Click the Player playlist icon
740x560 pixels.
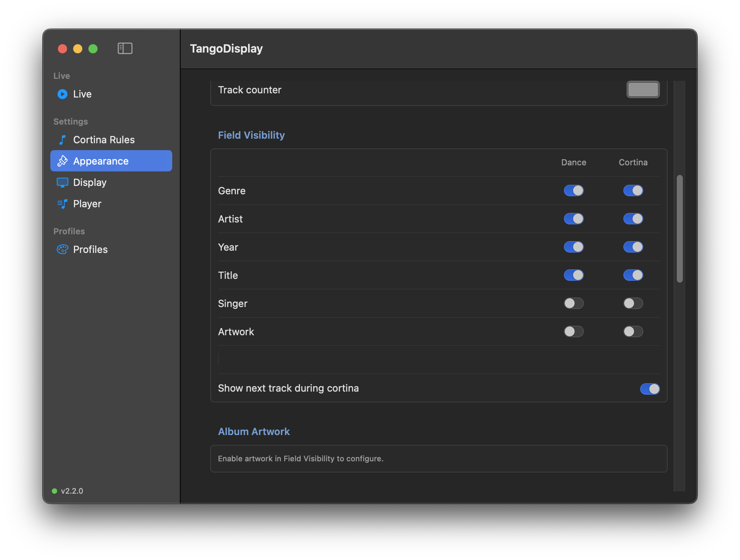pos(62,204)
